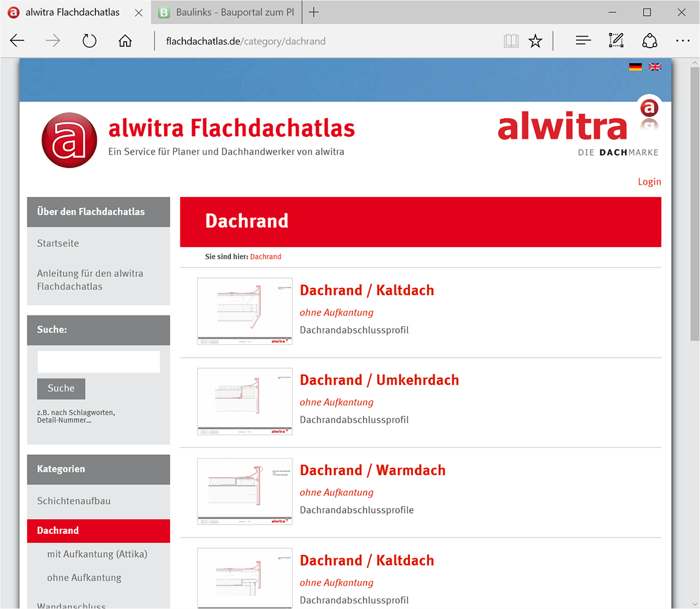Click Dachrandabschlussprofil text under Umkehrdach
Viewport: 700px width, 609px height.
[x=354, y=420]
